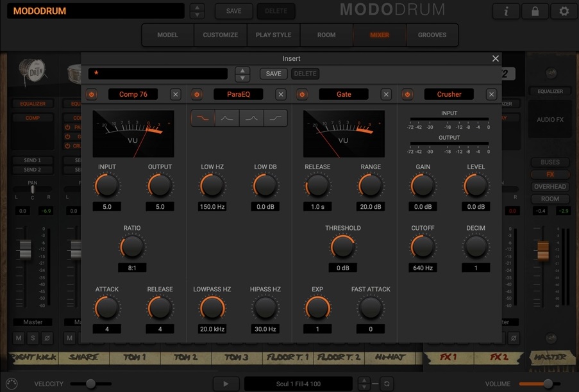
Task: Toggle ParaEQ power button
Action: point(197,94)
